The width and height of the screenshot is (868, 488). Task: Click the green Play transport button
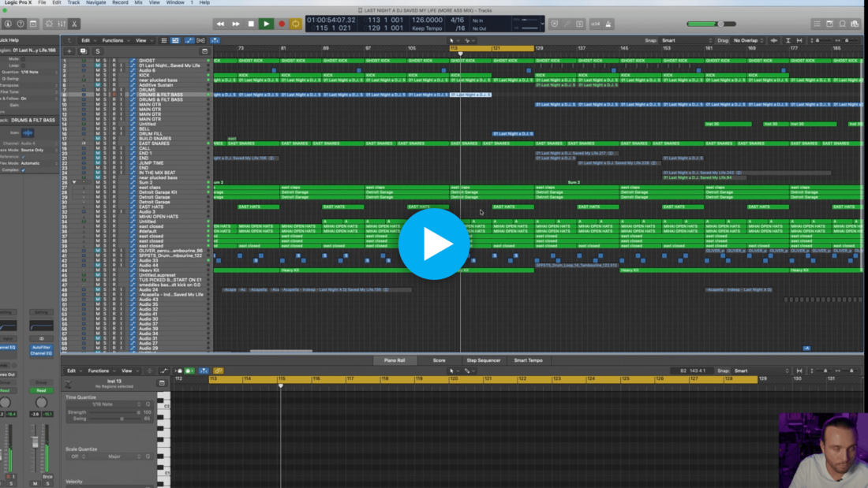[266, 24]
